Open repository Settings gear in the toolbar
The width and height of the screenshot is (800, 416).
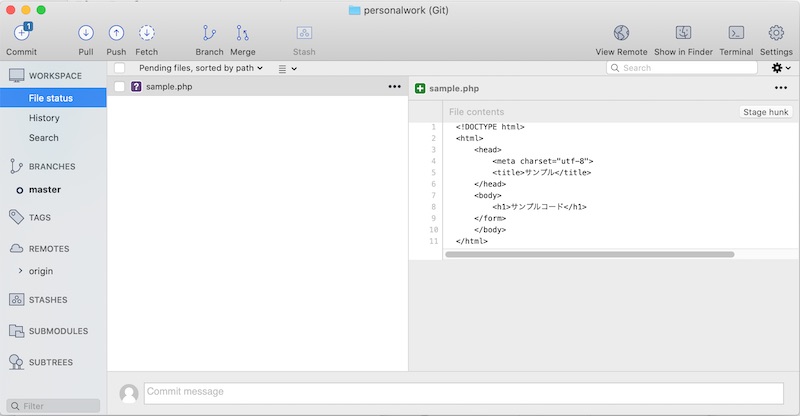(x=776, y=33)
